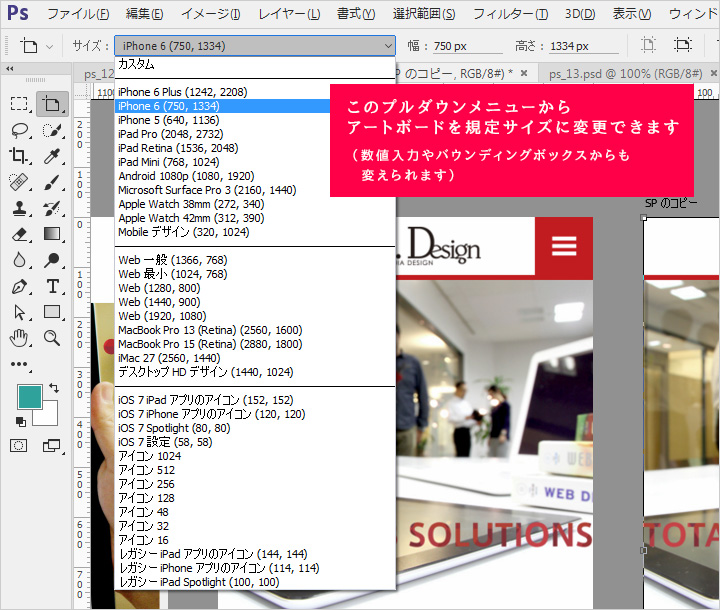The width and height of the screenshot is (720, 610).
Task: Select the Lasso tool
Action: pos(19,130)
